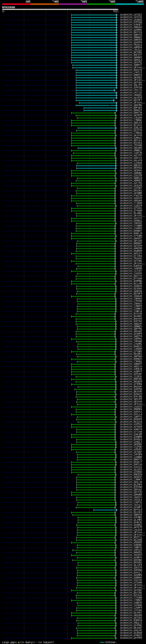Screen dimensions: 146x644
Task: Select the hit UniRef100_Q6H8H3
Action: pos(131,58)
